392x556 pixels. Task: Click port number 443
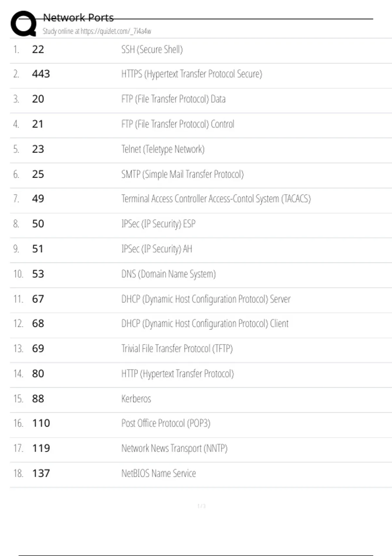point(41,74)
